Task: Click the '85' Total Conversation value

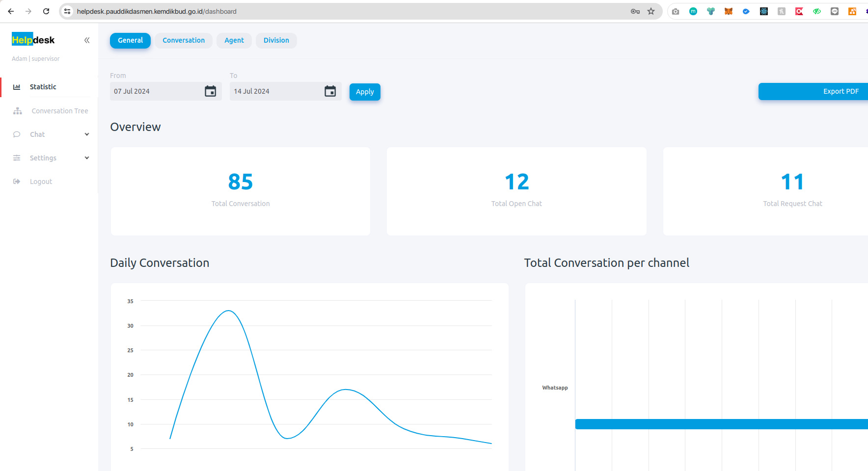Action: coord(241,182)
